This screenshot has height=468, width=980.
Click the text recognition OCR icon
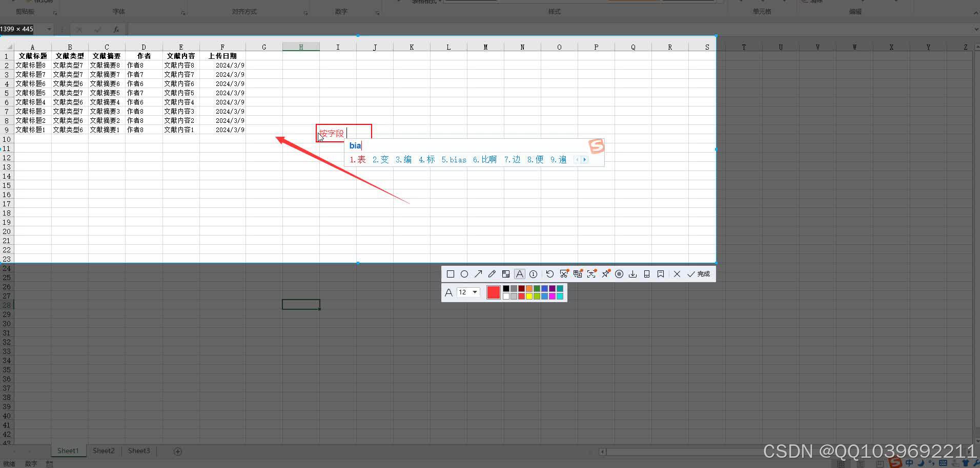(591, 274)
